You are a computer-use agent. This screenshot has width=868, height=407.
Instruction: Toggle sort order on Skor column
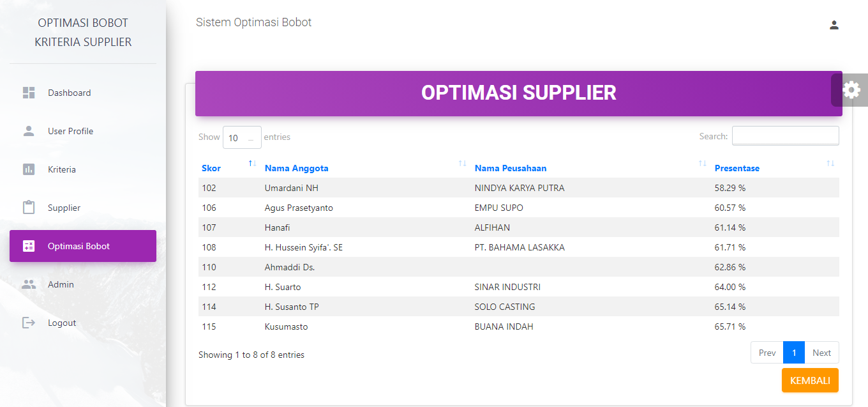click(x=252, y=164)
